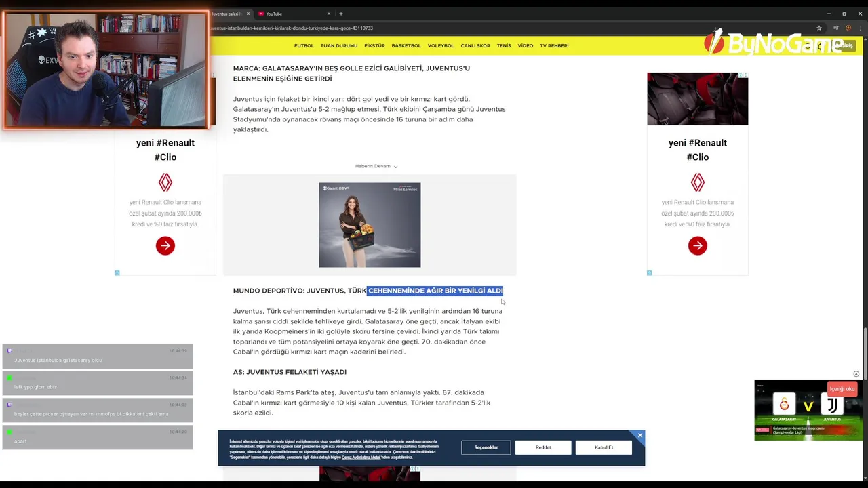The width and height of the screenshot is (868, 488).
Task: Click the left Renault Clio red arrow button
Action: pos(165,245)
